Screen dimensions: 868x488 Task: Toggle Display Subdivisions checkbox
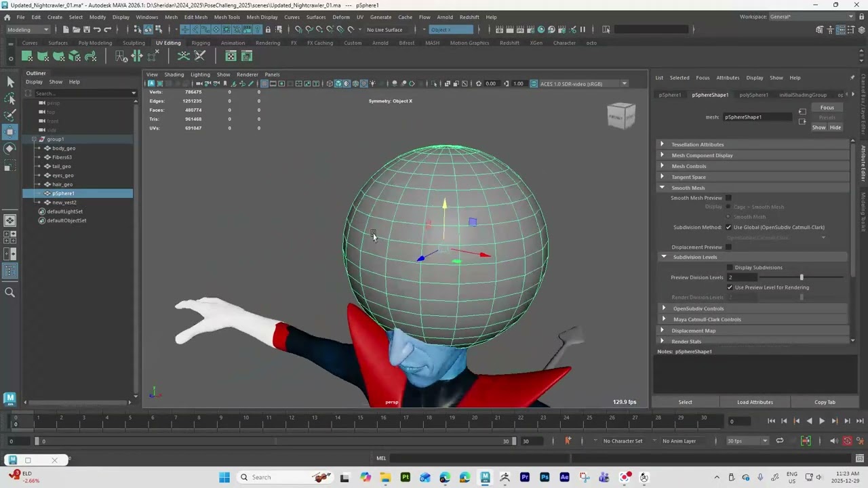click(730, 267)
